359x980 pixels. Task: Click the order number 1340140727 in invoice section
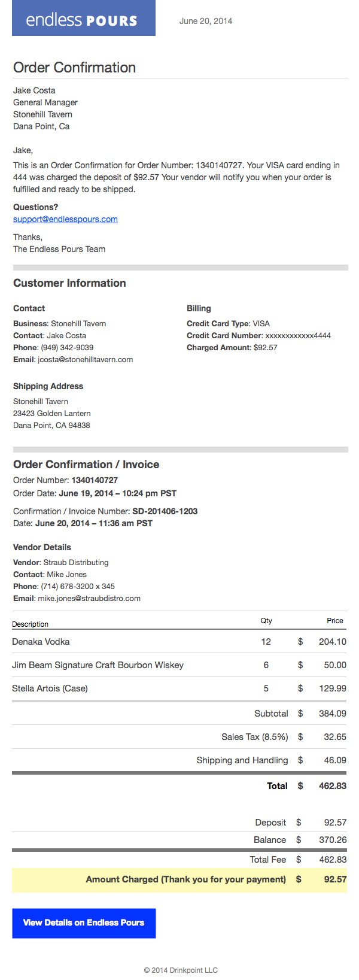pos(95,480)
